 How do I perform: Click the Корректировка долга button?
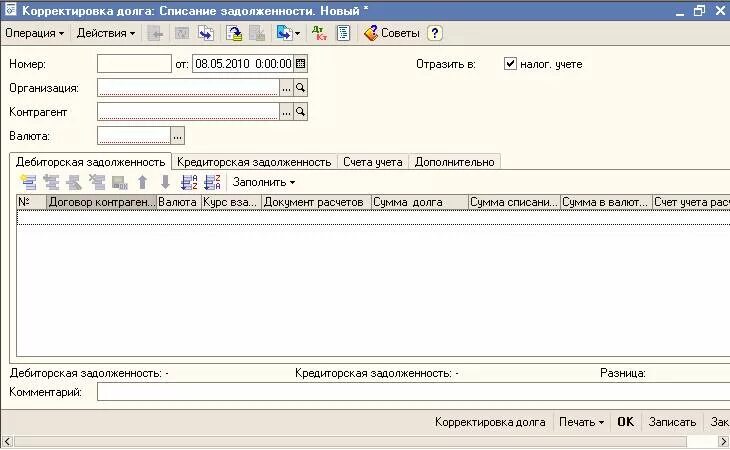[x=490, y=422]
